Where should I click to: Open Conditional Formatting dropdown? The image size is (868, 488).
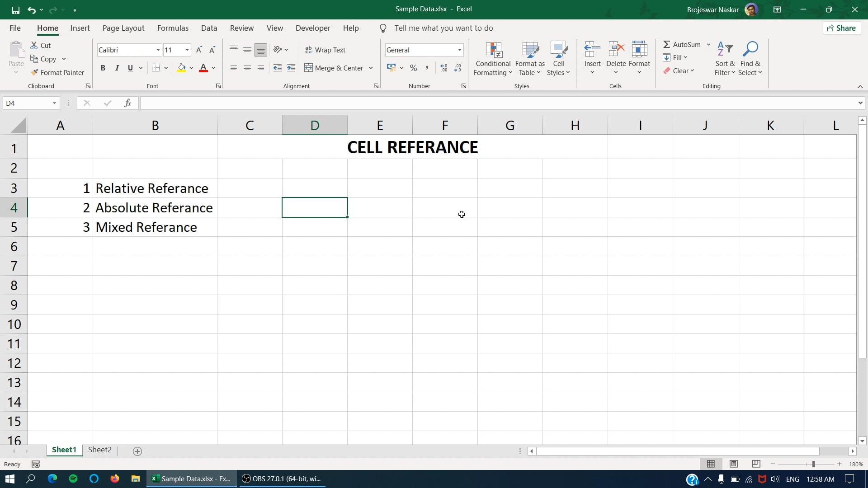pyautogui.click(x=493, y=59)
